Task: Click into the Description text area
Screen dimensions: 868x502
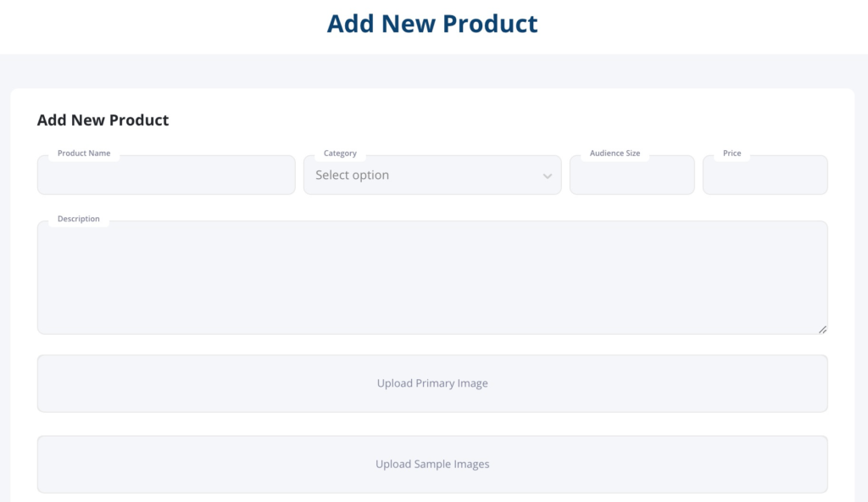Action: [x=432, y=277]
